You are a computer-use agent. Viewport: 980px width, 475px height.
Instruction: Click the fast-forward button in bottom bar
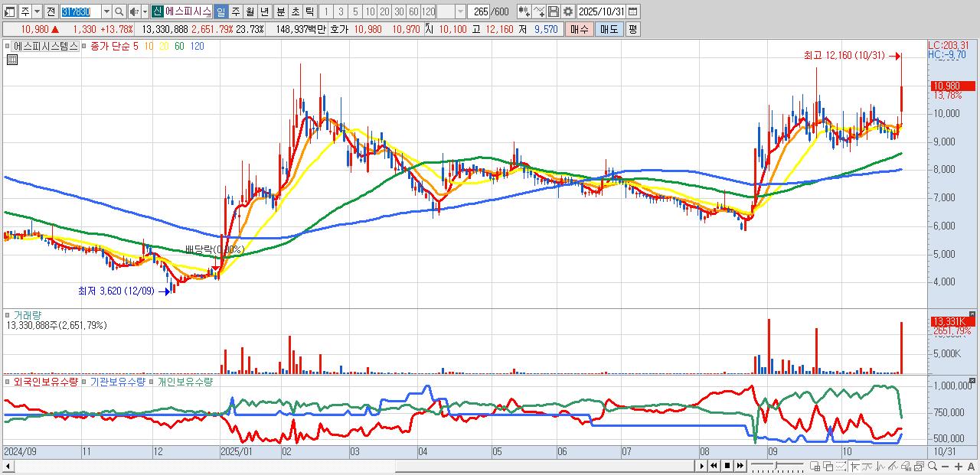tap(740, 466)
